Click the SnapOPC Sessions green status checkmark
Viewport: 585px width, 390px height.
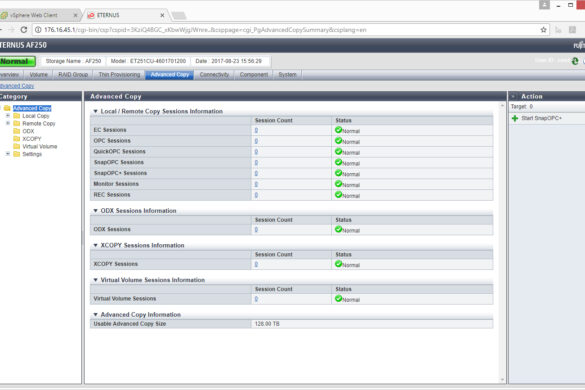(338, 162)
